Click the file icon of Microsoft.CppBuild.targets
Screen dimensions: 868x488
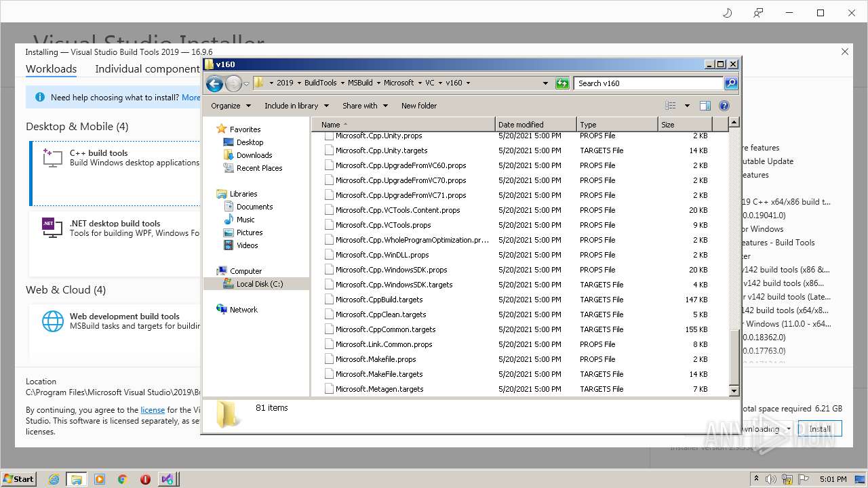coord(329,300)
